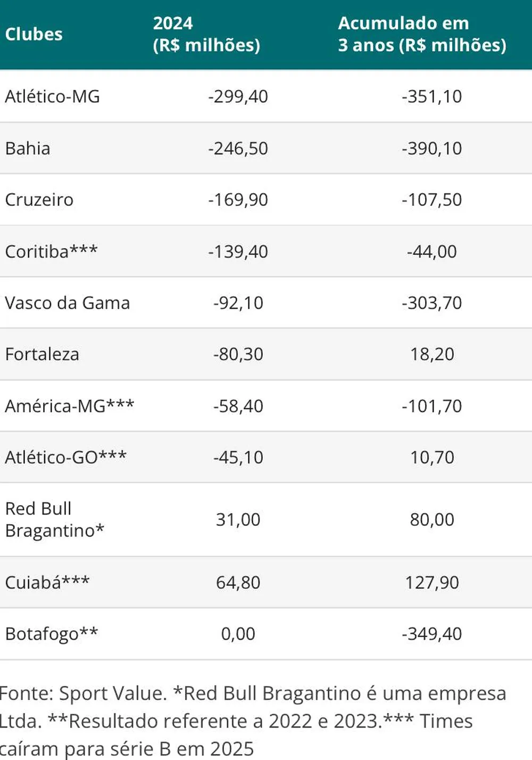532x760 pixels.
Task: Select the Vasco da Gama row
Action: (x=266, y=303)
